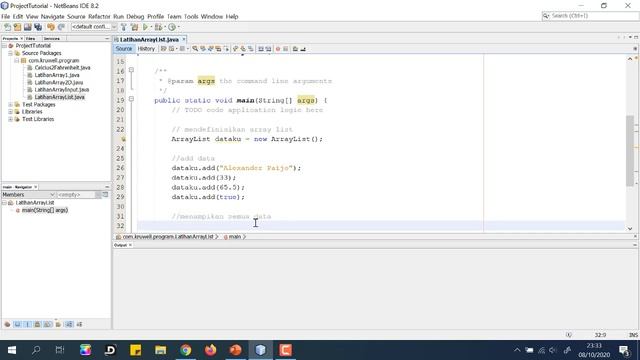Click the Shift Line Left icon in editor toolbar
Screen dimensions: 640x360
(261, 49)
